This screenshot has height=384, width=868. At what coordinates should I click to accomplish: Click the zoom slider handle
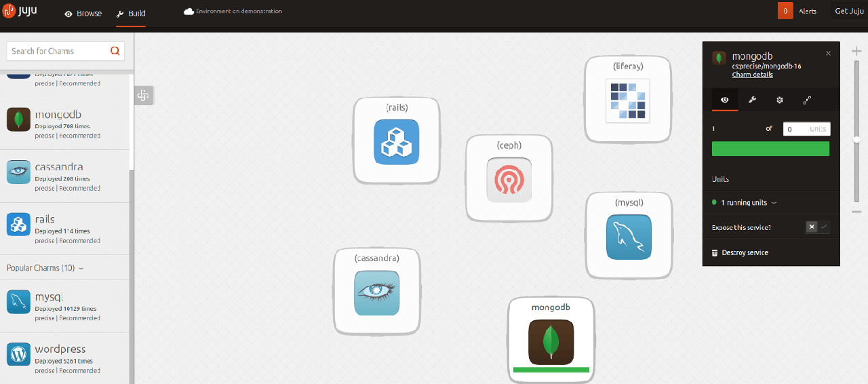(856, 140)
